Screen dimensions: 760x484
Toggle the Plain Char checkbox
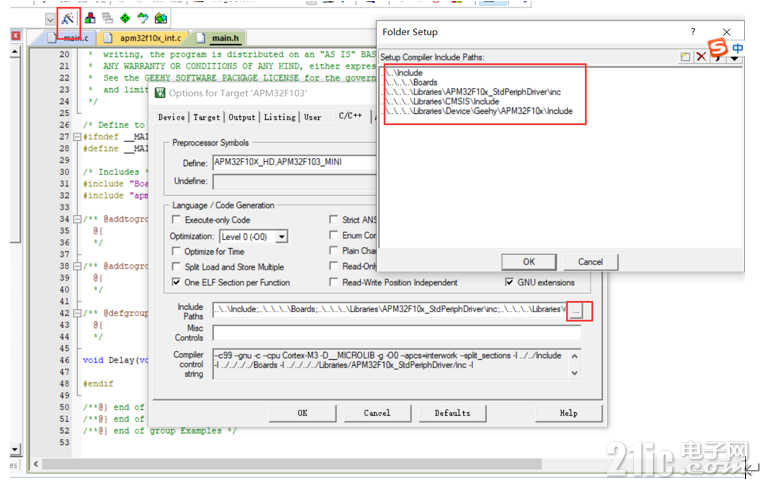pos(333,250)
